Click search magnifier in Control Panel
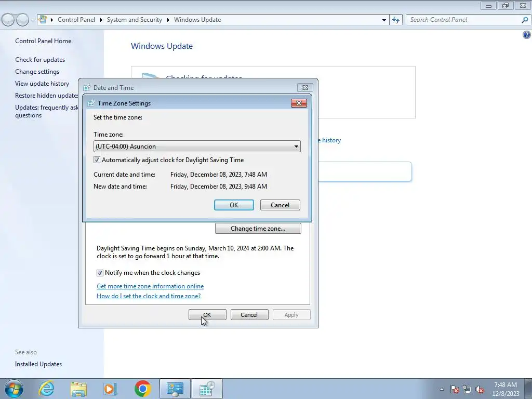This screenshot has width=532, height=399. (x=525, y=20)
